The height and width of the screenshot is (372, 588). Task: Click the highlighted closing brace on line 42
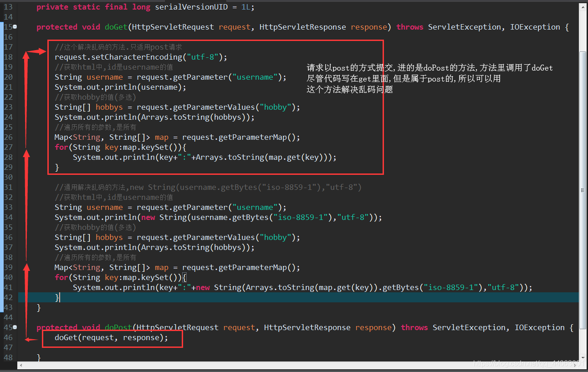57,297
